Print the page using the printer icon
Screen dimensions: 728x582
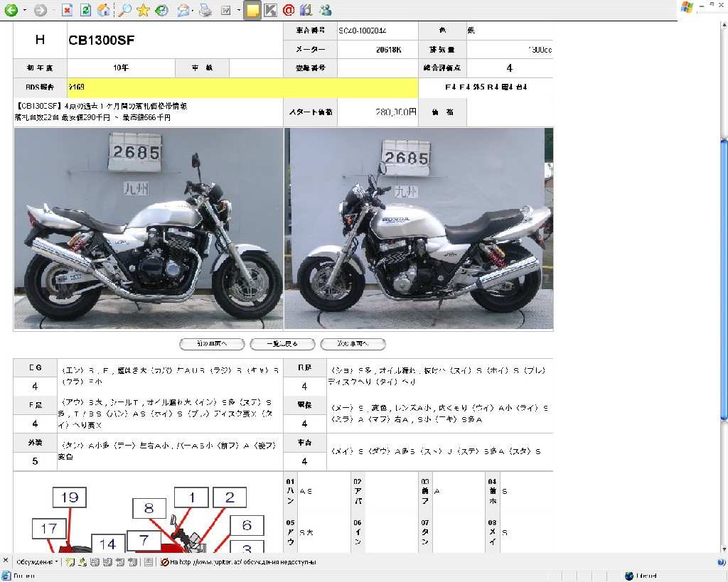tap(205, 10)
